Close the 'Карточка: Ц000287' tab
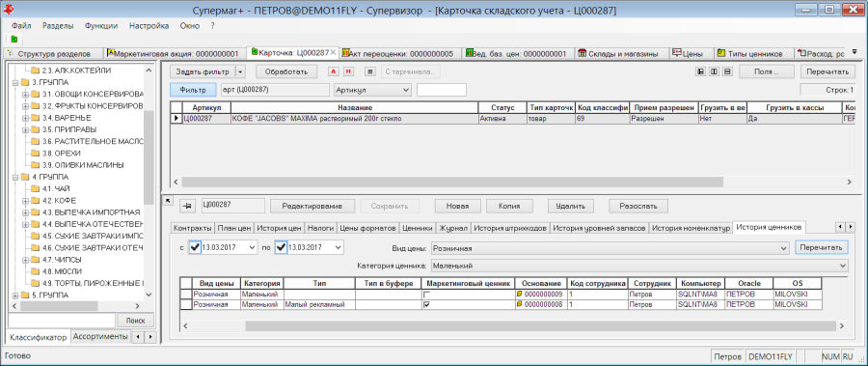Screen dimensions: 868x366 click(334, 53)
